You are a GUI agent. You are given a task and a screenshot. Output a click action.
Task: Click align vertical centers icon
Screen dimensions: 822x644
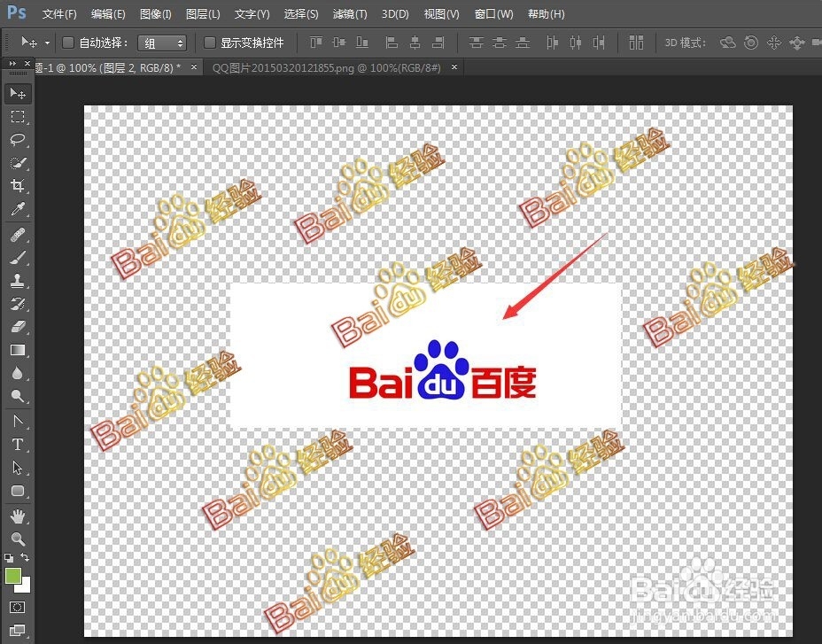click(339, 43)
